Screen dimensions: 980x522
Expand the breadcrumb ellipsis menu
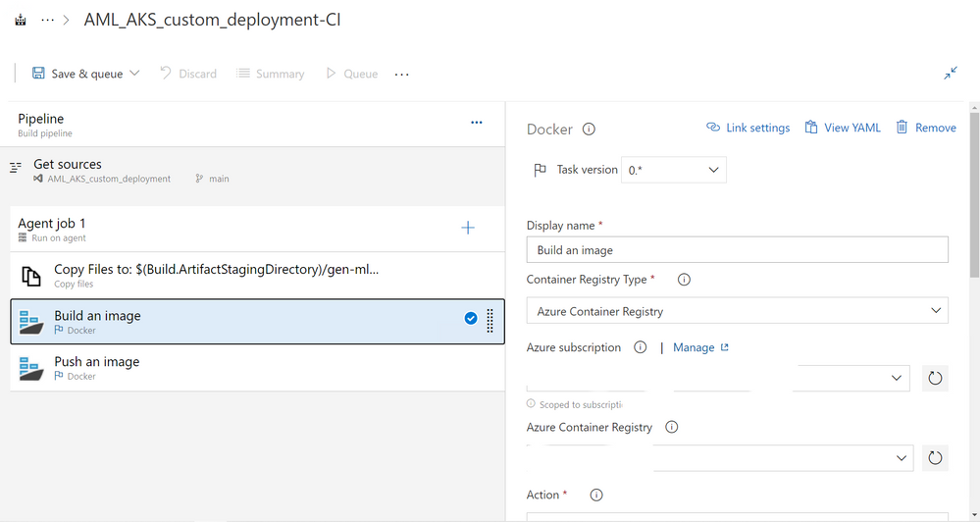click(x=47, y=20)
